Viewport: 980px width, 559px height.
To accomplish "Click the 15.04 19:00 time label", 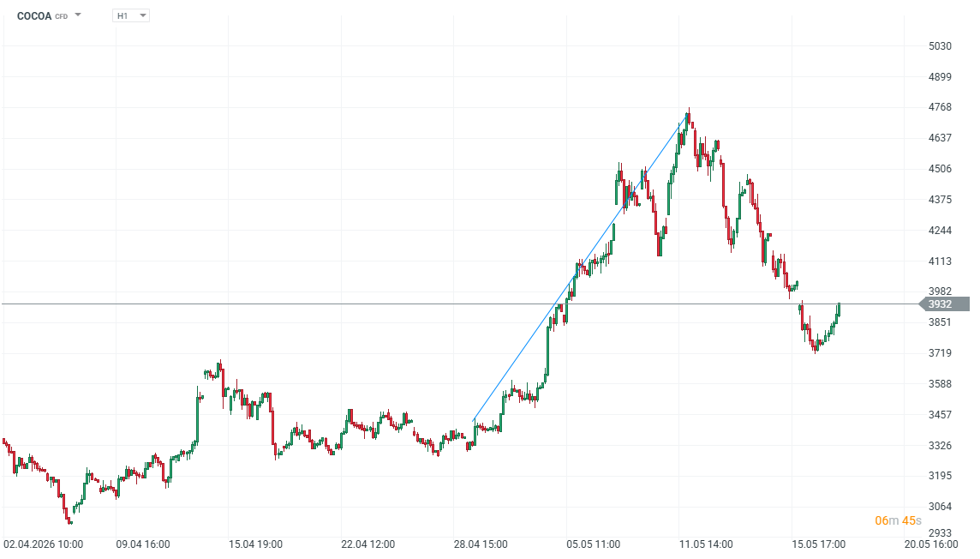I will pos(255,544).
